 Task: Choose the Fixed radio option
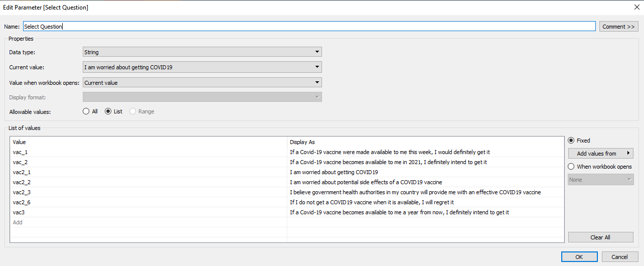pyautogui.click(x=571, y=141)
